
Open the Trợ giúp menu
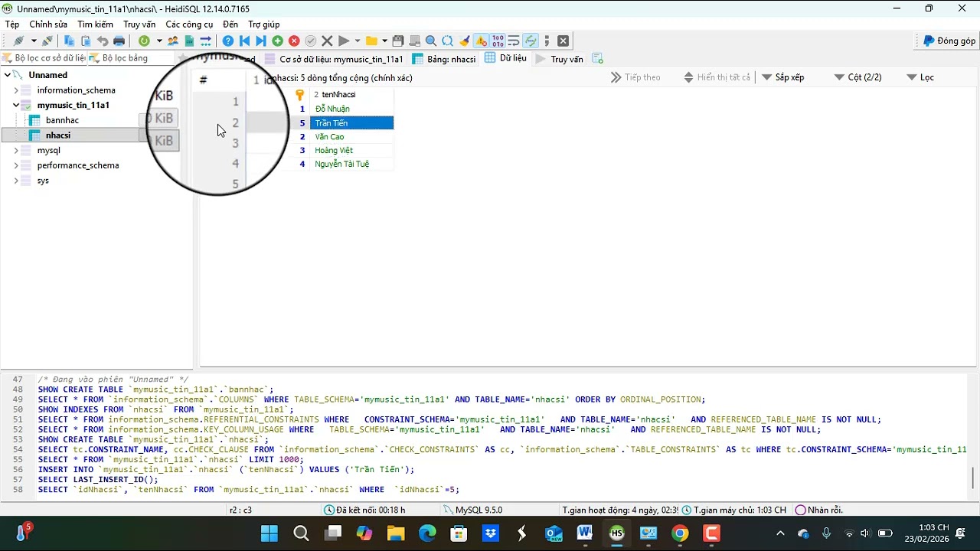coord(264,24)
